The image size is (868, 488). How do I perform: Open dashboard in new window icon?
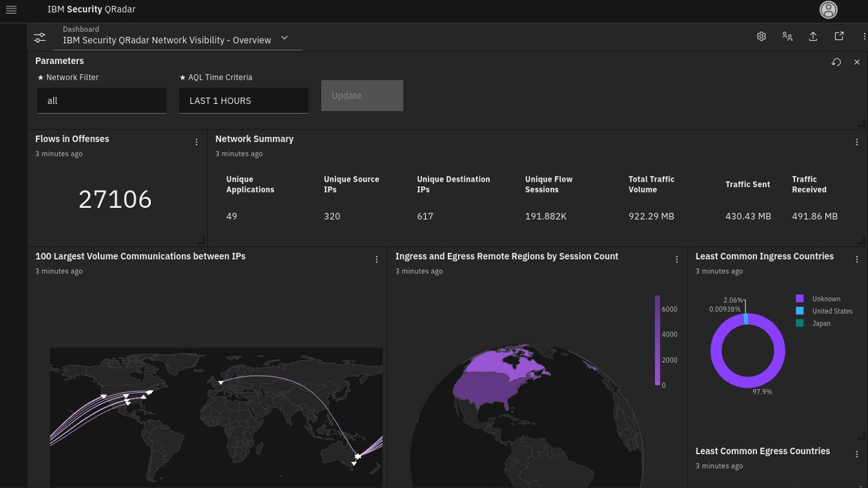(x=839, y=36)
